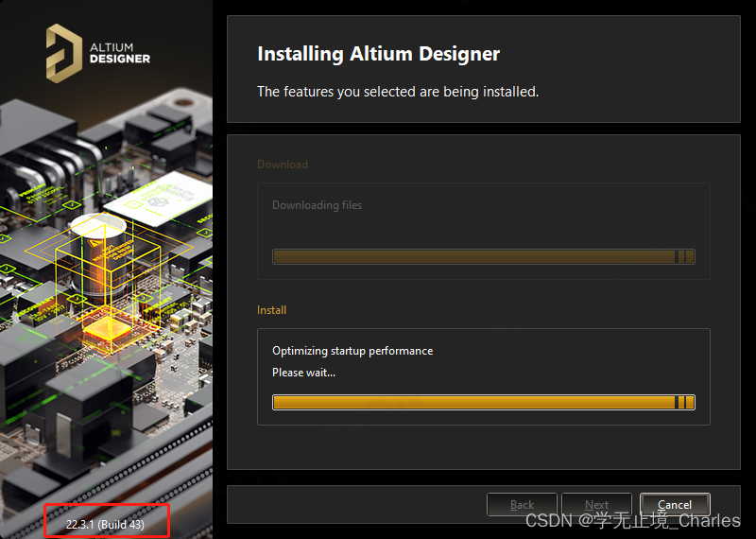
Task: Click the Cancel button
Action: (x=675, y=505)
